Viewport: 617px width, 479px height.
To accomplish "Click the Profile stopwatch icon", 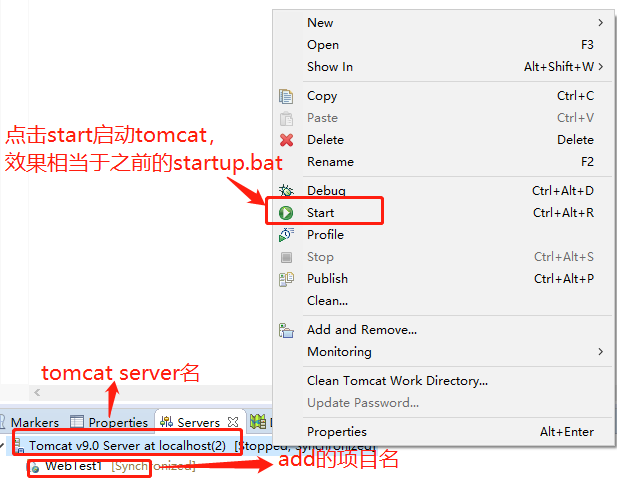I will pyautogui.click(x=286, y=235).
